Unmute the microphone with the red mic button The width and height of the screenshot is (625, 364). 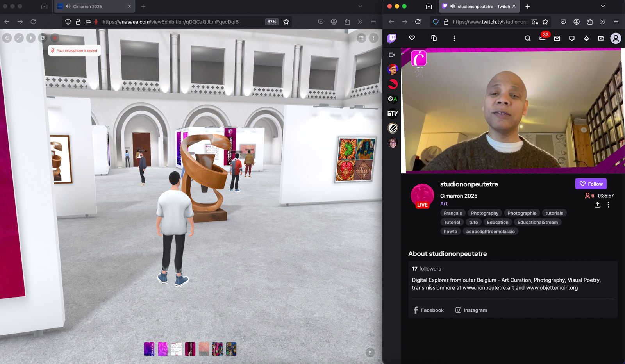[55, 38]
